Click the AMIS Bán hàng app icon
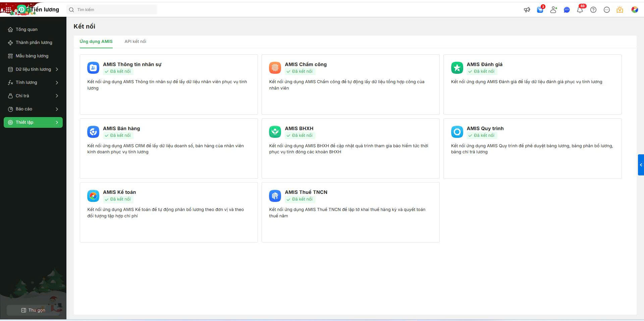The height and width of the screenshot is (321, 644). pyautogui.click(x=93, y=132)
